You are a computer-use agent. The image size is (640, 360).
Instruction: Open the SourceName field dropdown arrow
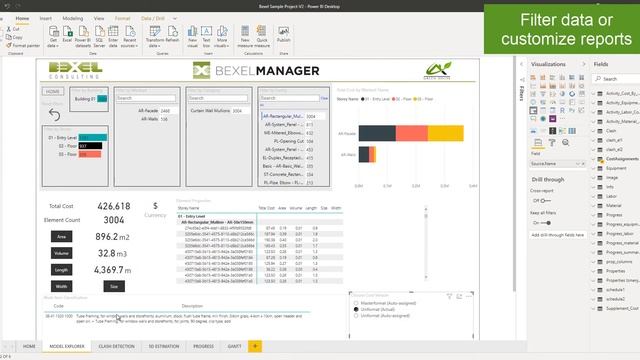click(x=578, y=164)
